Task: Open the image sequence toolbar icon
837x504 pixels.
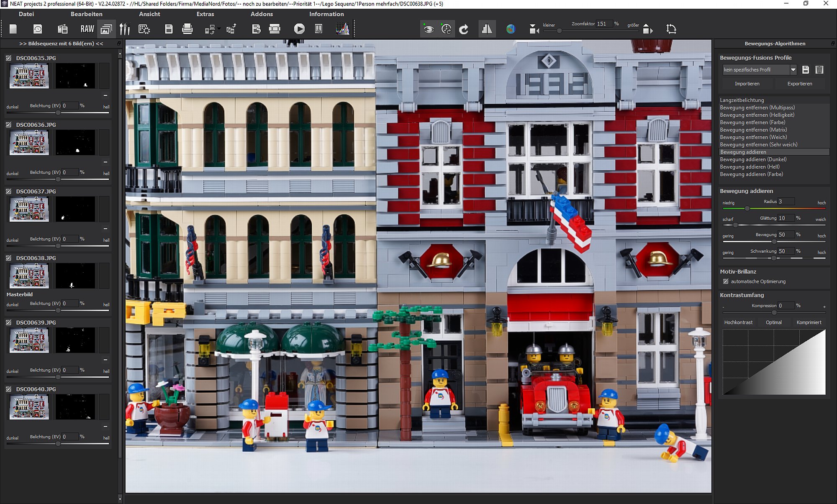Action: [106, 29]
